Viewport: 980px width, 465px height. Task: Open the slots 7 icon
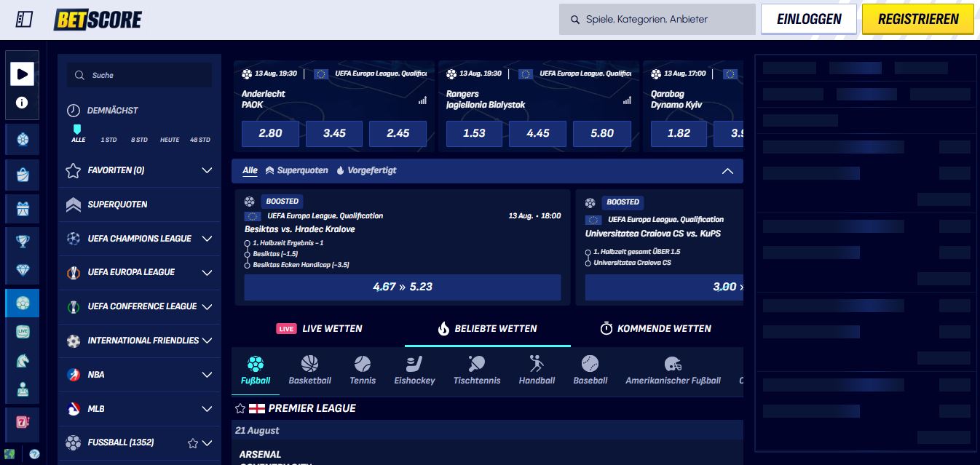pos(22,421)
